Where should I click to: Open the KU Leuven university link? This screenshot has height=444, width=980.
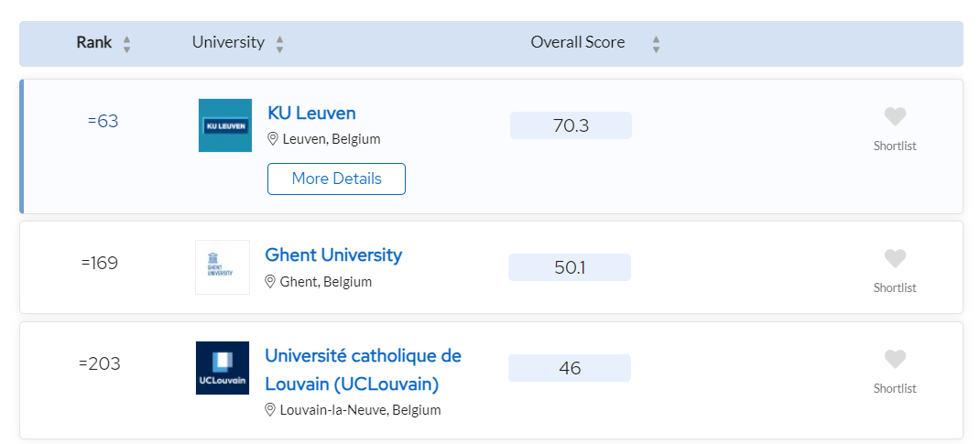[312, 113]
